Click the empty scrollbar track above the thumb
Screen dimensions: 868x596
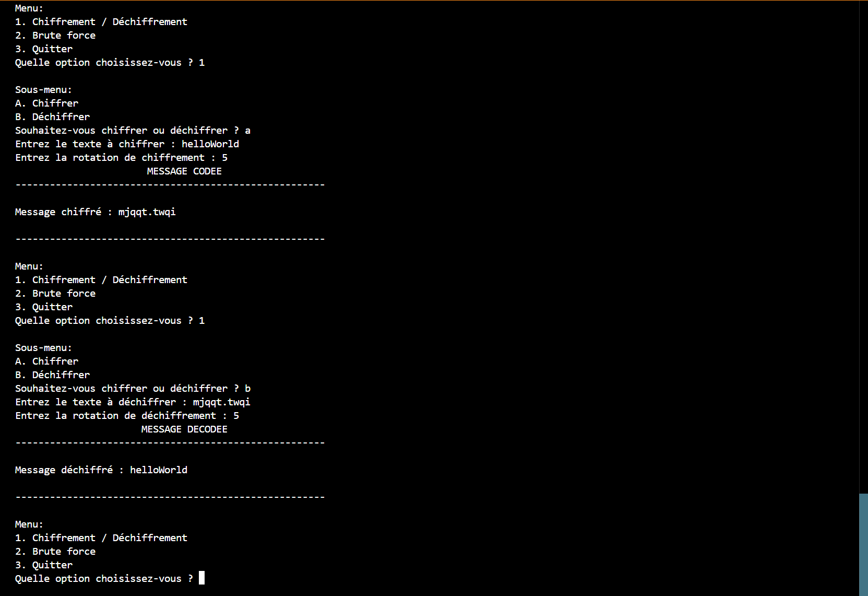point(863,246)
